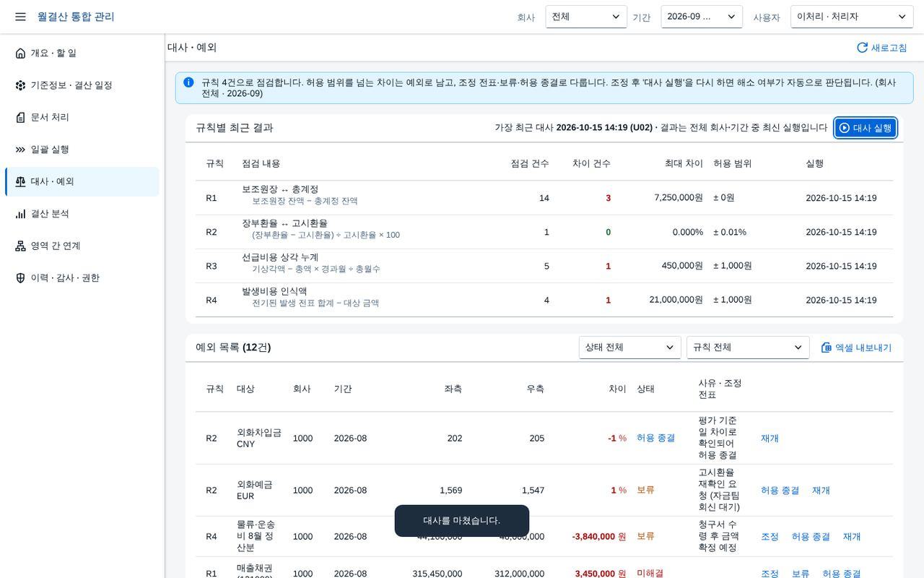Select R4 발생비용 인식액 rule row

(544, 300)
